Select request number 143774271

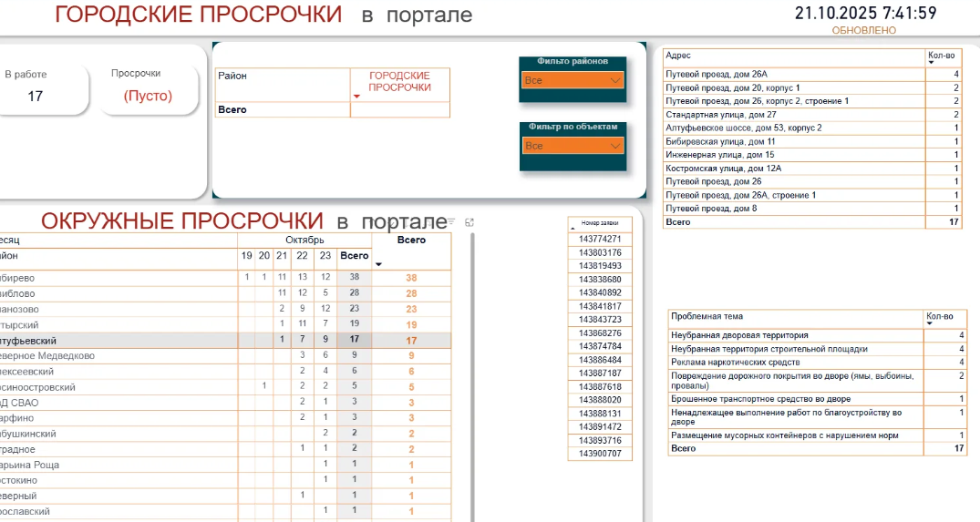(600, 240)
